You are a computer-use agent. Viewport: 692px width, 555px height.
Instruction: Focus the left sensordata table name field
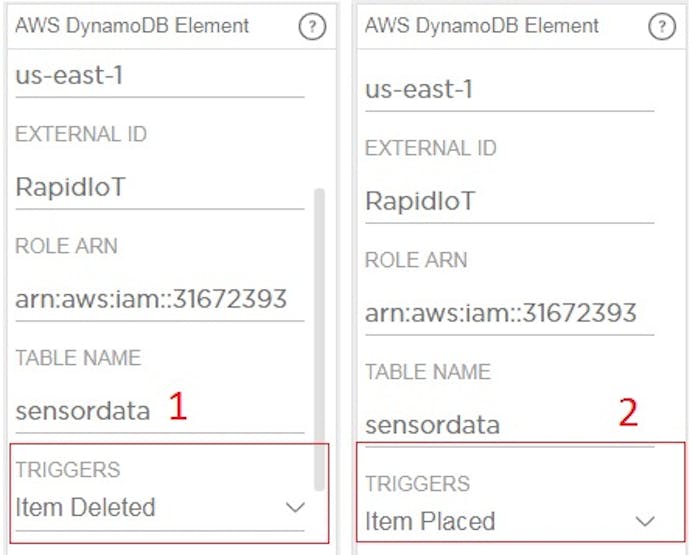160,411
